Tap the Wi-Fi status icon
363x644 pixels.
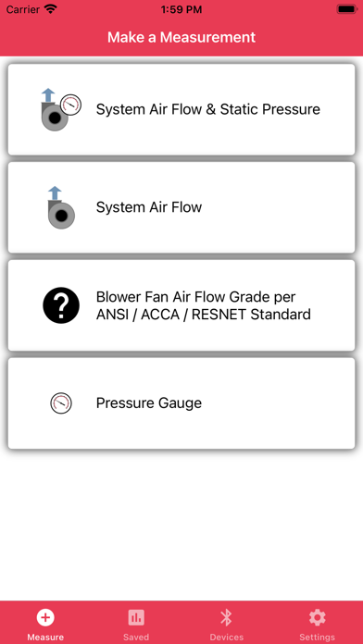(x=51, y=9)
